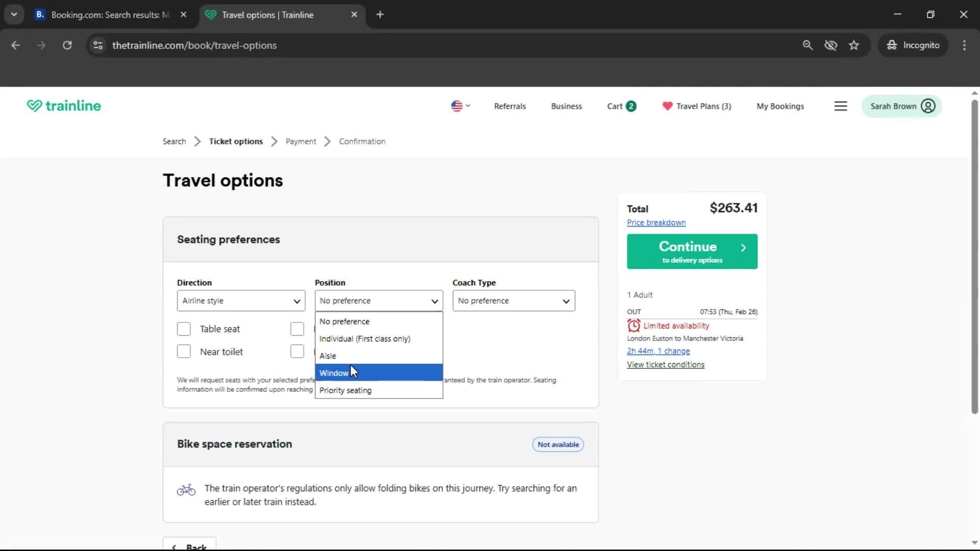Open the hamburger menu

click(x=841, y=106)
